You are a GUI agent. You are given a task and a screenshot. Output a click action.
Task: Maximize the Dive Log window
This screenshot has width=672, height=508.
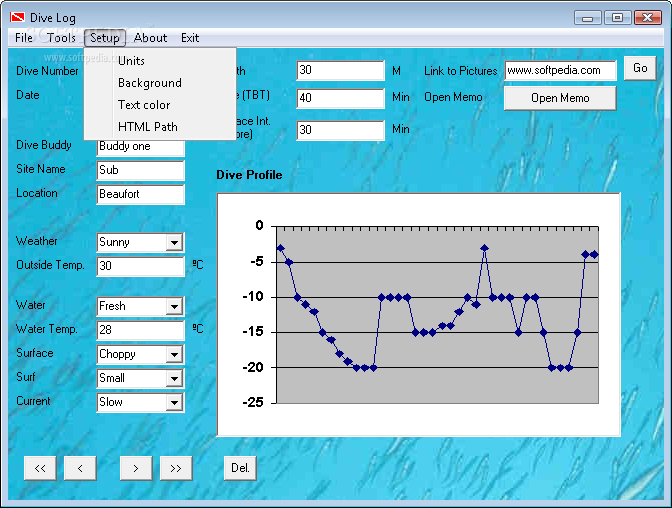(x=617, y=18)
